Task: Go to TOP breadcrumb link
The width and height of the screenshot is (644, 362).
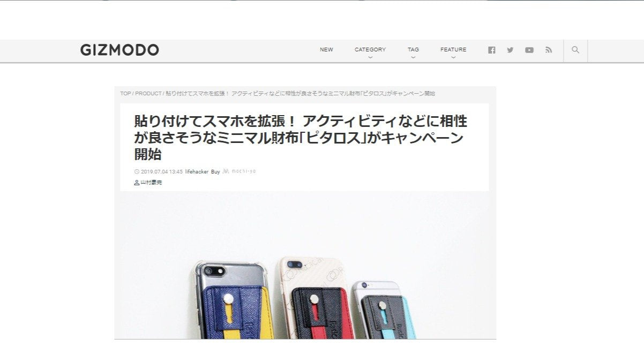Action: [125, 93]
